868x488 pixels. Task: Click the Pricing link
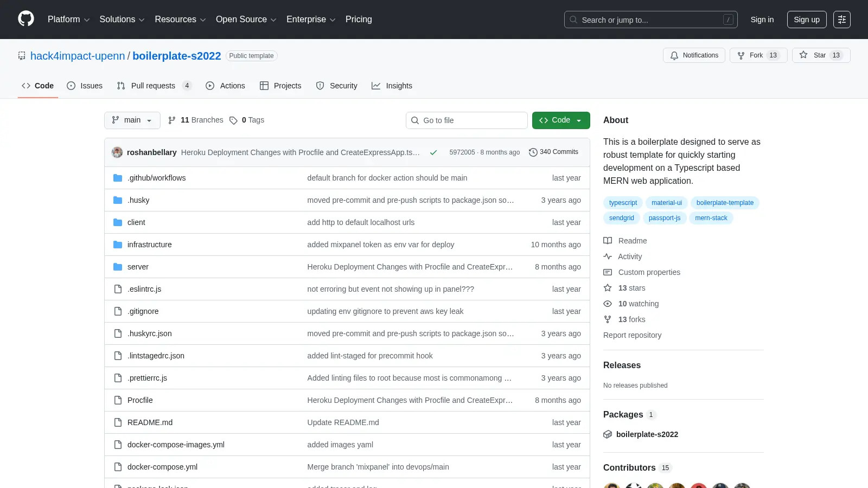pyautogui.click(x=359, y=20)
